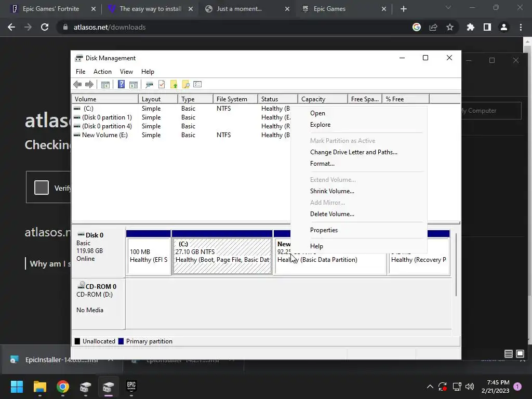Open Windows Start menu
The width and height of the screenshot is (532, 399).
(17, 387)
